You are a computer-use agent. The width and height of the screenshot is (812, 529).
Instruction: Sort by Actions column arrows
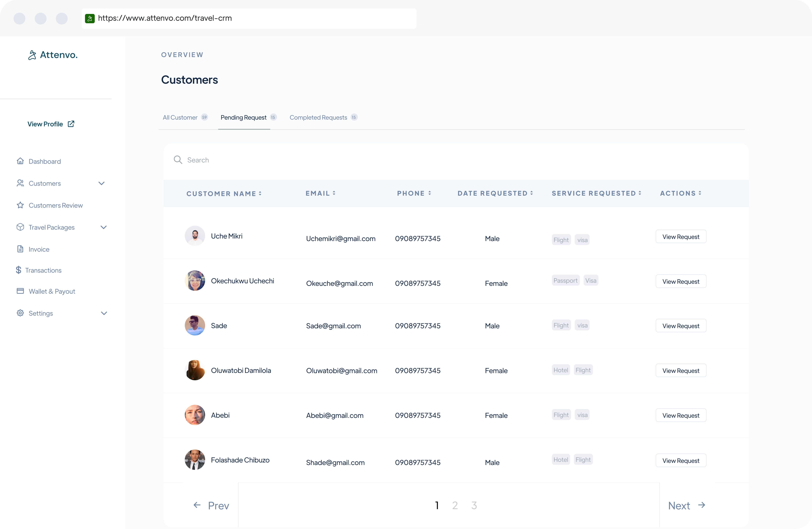[x=700, y=193]
